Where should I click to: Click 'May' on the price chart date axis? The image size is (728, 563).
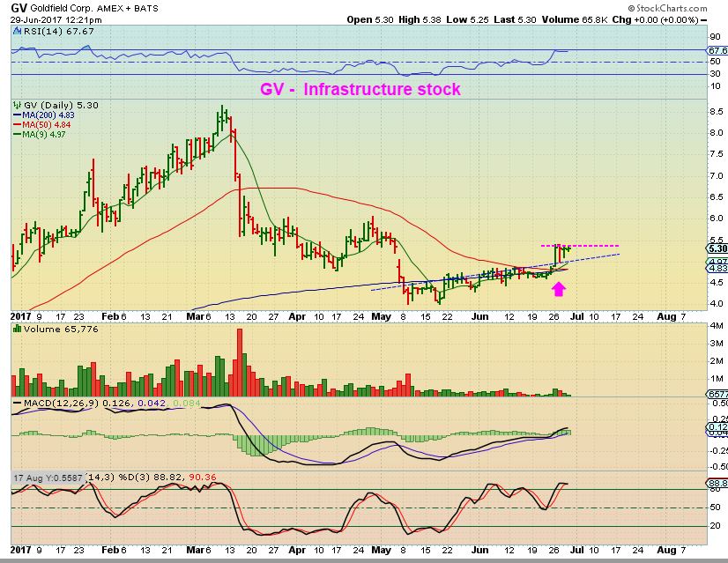coord(381,316)
